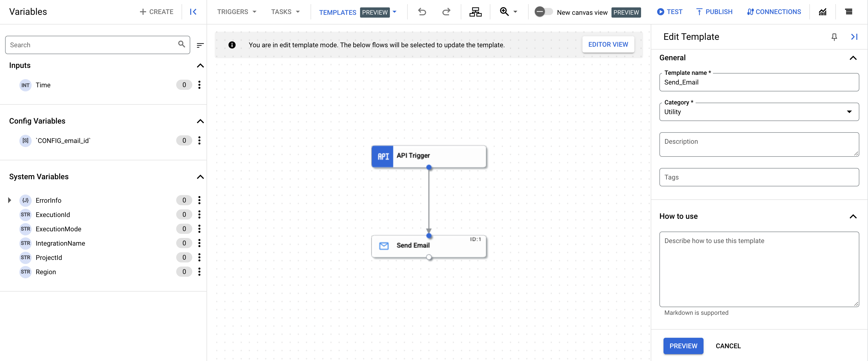Click the collapse panel chevron icon top right
The image size is (868, 361).
[x=854, y=37]
